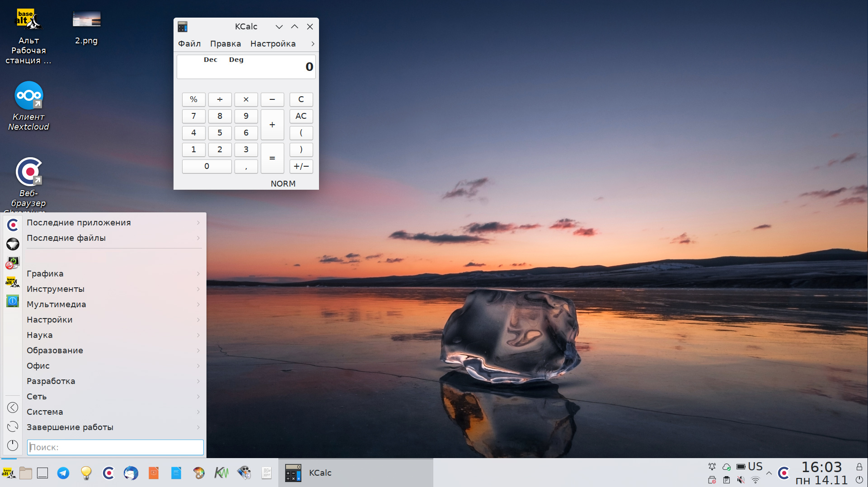
Task: Open the Nextcloud client desktop shortcut
Action: click(29, 106)
